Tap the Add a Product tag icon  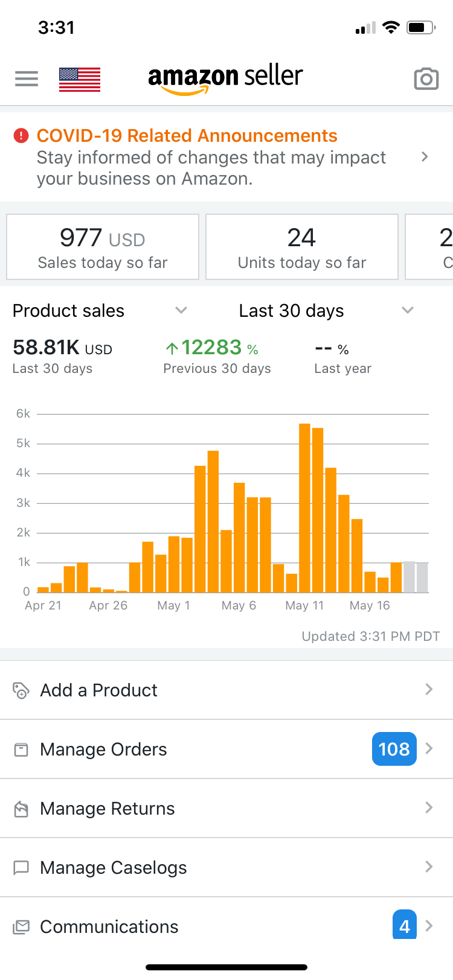21,690
